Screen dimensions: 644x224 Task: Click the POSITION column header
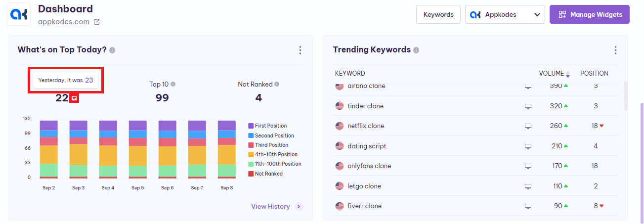pos(594,74)
